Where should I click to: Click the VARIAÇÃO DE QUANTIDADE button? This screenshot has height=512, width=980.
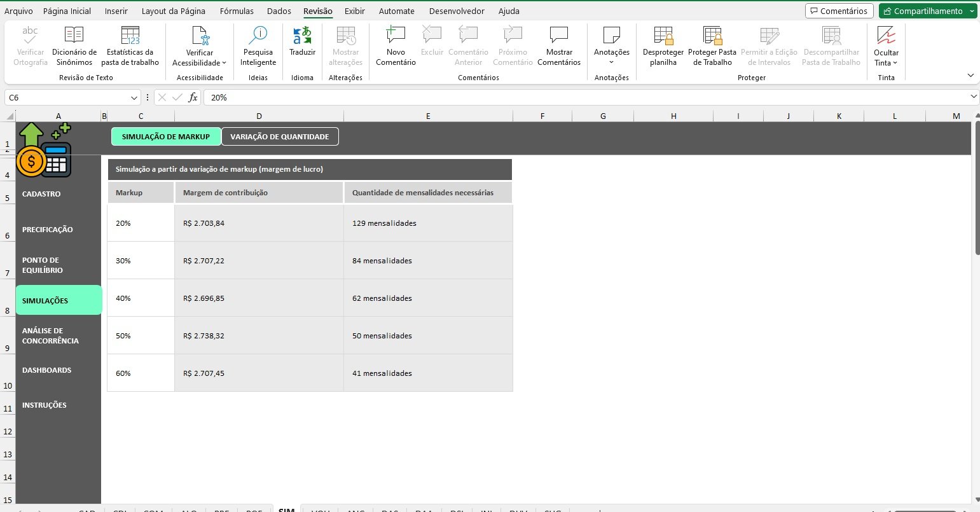[280, 137]
